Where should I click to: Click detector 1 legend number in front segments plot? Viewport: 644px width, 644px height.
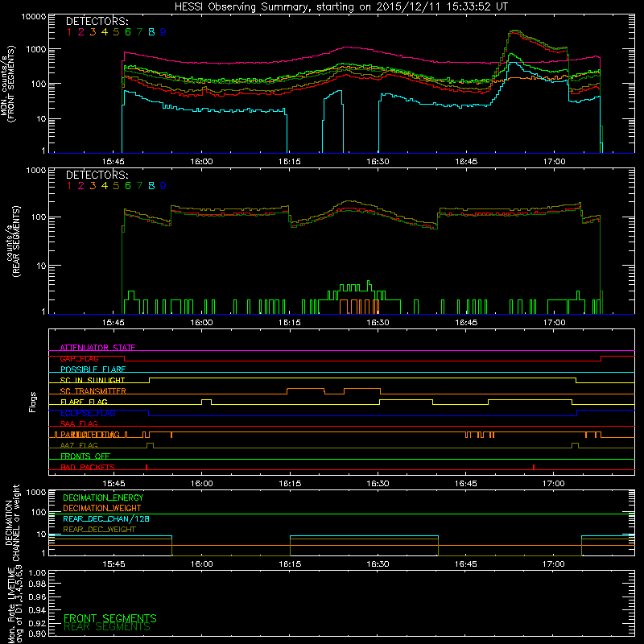(69, 32)
